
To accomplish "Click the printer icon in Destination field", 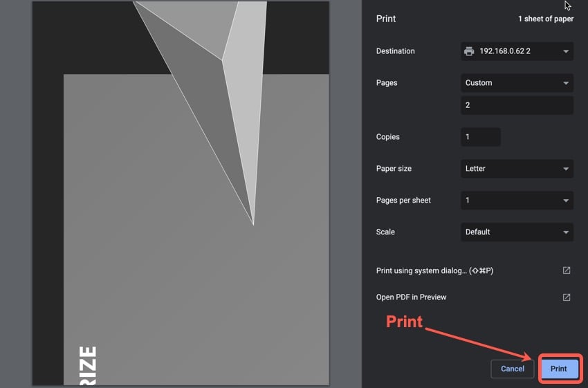I will (x=469, y=51).
